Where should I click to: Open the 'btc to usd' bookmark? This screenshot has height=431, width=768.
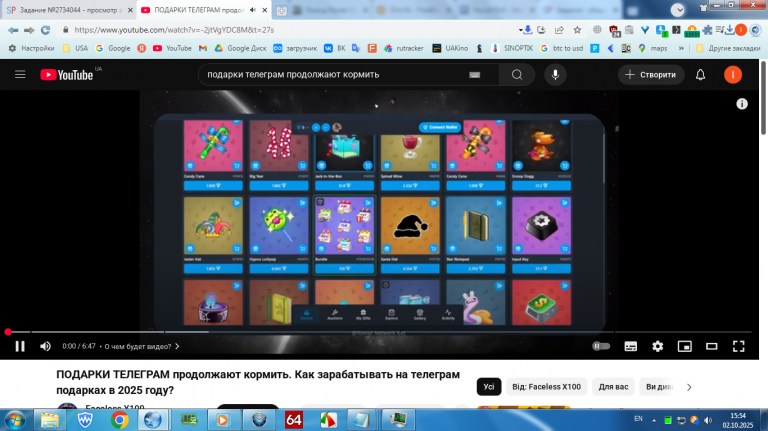tap(562, 48)
